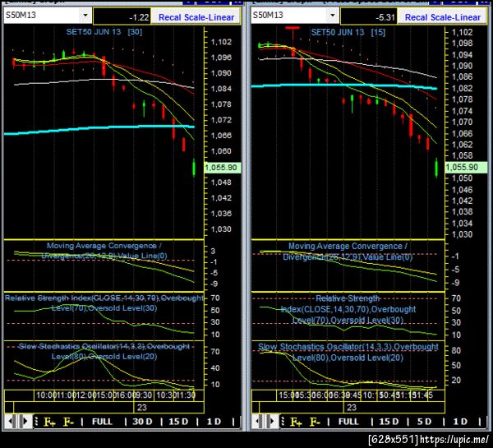This screenshot has height=448, width=493.
Task: Select FULL range on right chart
Action: 348,422
